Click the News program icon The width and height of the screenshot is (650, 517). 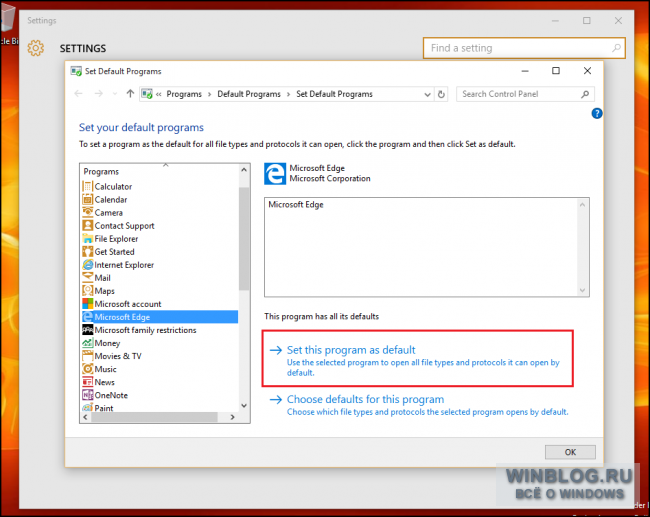[87, 382]
